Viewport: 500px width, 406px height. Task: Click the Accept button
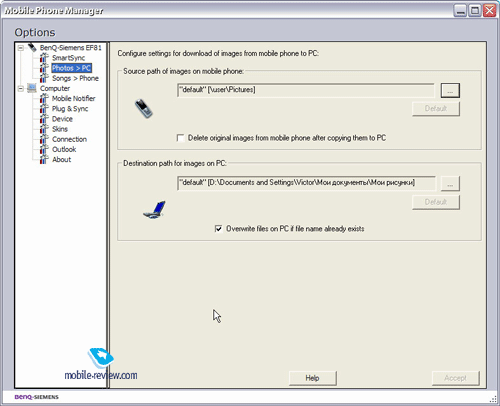click(455, 378)
